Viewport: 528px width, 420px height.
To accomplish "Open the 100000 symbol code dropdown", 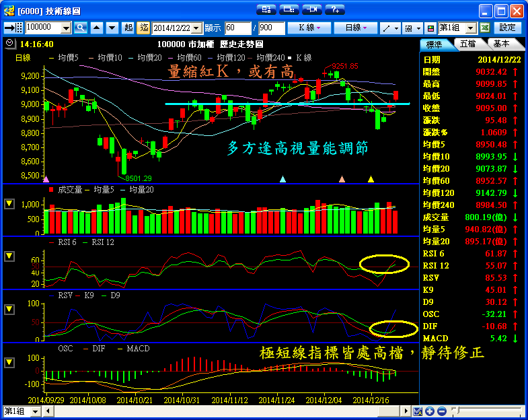I will coord(66,28).
